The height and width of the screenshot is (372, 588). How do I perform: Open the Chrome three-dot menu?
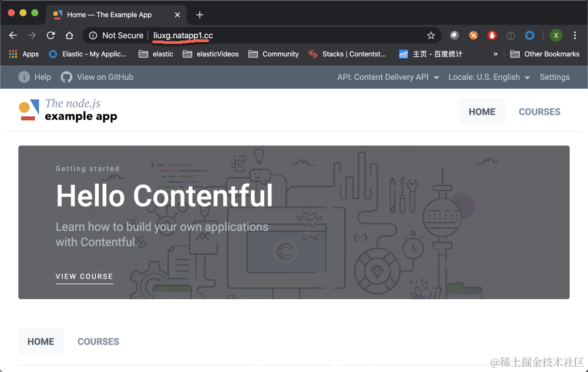click(575, 35)
